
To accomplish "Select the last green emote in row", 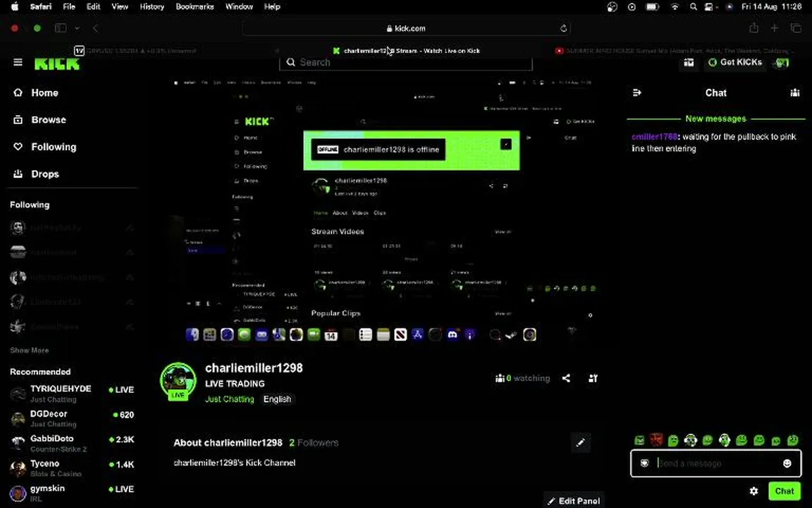I will 793,440.
